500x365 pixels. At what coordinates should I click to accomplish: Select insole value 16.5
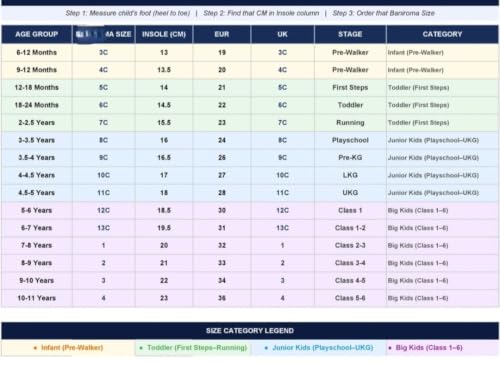pos(164,158)
